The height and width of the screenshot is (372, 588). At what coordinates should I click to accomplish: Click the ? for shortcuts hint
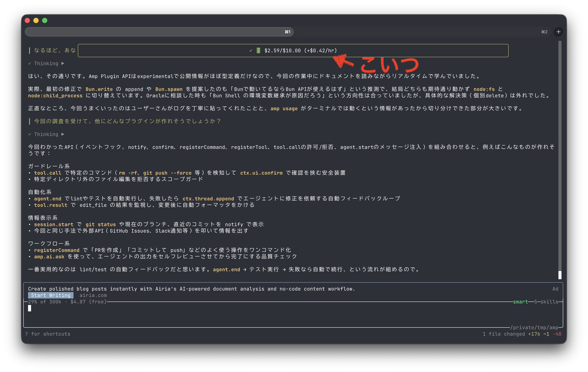48,334
